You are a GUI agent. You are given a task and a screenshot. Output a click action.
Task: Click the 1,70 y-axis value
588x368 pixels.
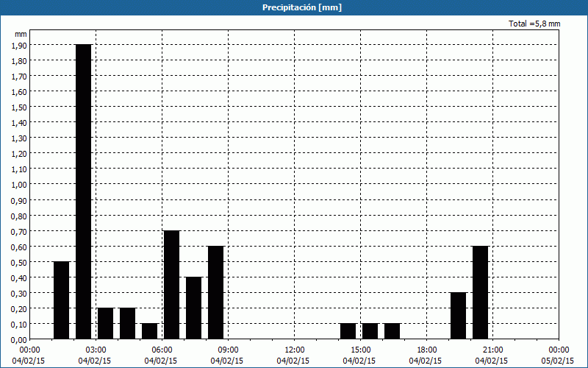point(19,77)
